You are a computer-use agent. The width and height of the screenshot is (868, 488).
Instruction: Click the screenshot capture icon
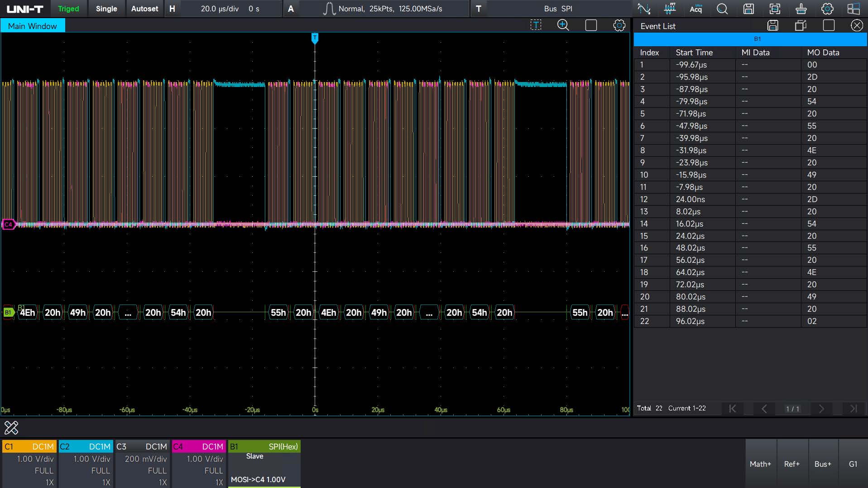[775, 9]
